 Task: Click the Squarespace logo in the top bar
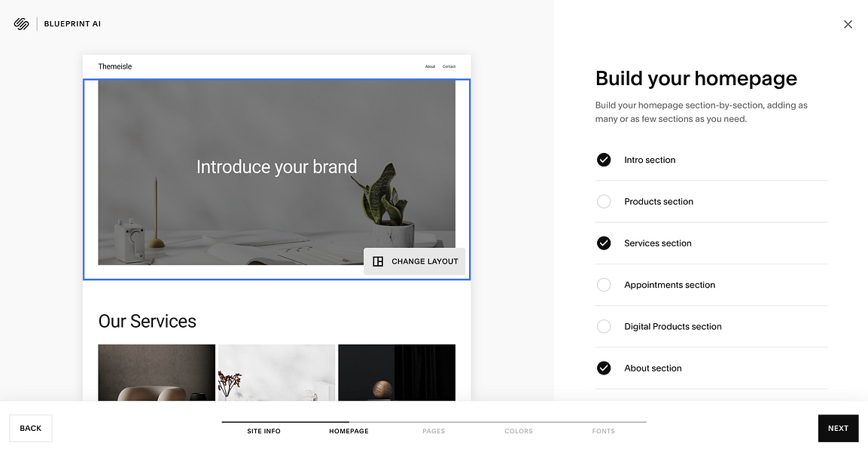[21, 23]
